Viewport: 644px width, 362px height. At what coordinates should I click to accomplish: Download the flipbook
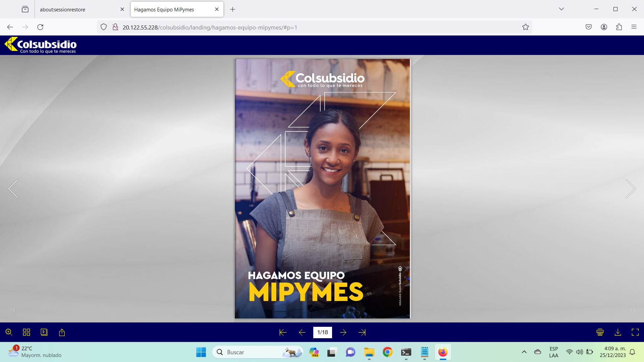(618, 332)
